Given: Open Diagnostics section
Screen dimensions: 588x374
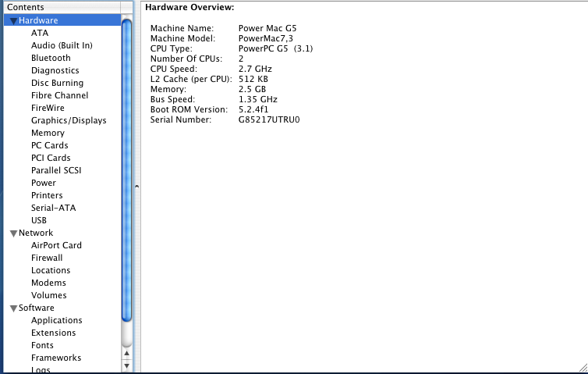Looking at the screenshot, I should 55,70.
